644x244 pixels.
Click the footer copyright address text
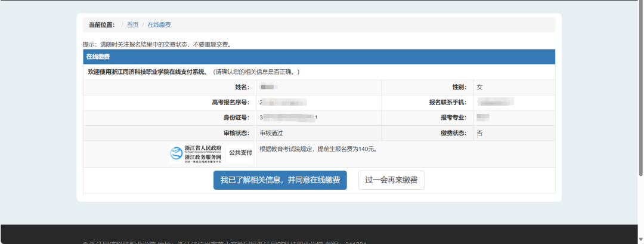point(227,242)
